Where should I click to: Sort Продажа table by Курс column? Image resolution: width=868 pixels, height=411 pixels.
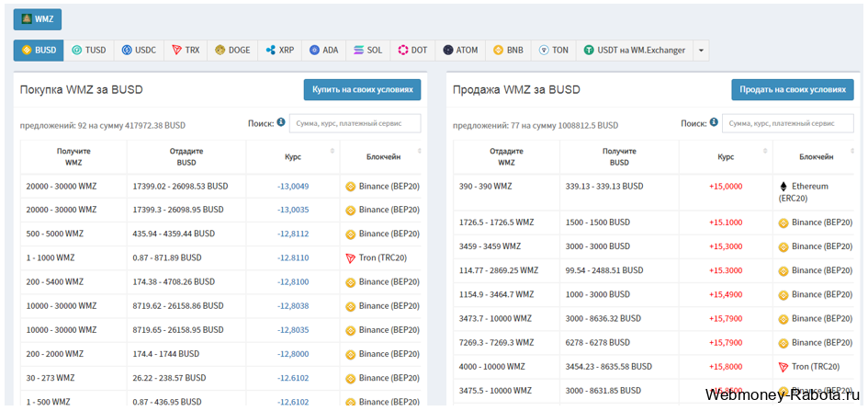(727, 156)
